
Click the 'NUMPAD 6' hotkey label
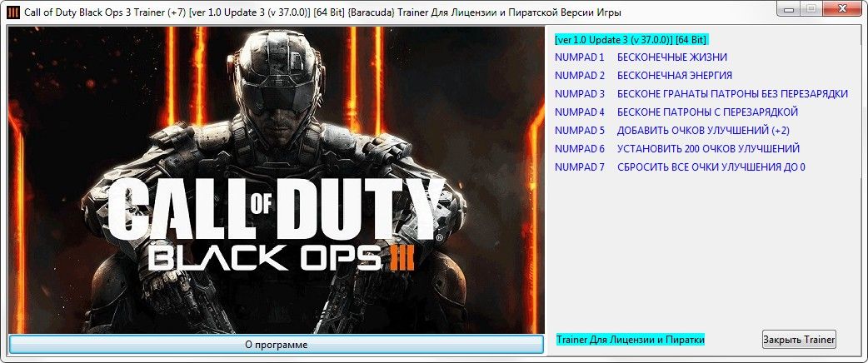coord(580,149)
